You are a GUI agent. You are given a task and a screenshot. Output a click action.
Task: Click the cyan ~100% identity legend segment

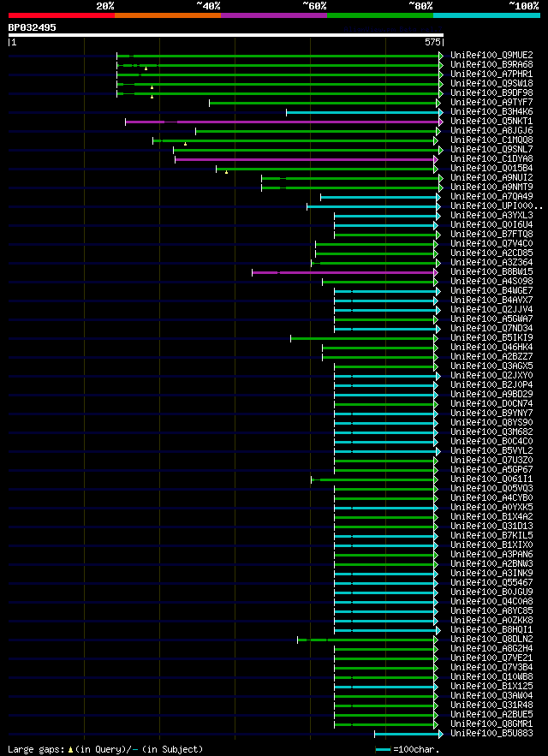click(x=486, y=15)
